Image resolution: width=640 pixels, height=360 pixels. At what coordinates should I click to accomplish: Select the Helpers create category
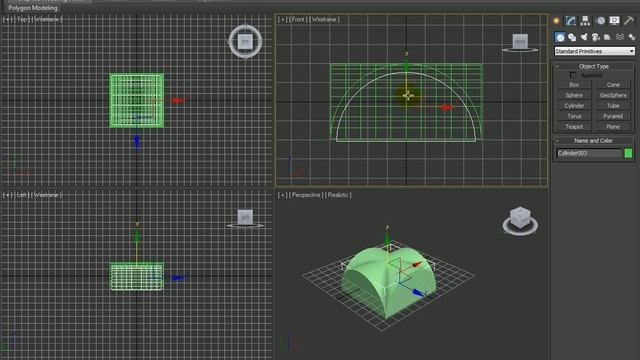(608, 37)
